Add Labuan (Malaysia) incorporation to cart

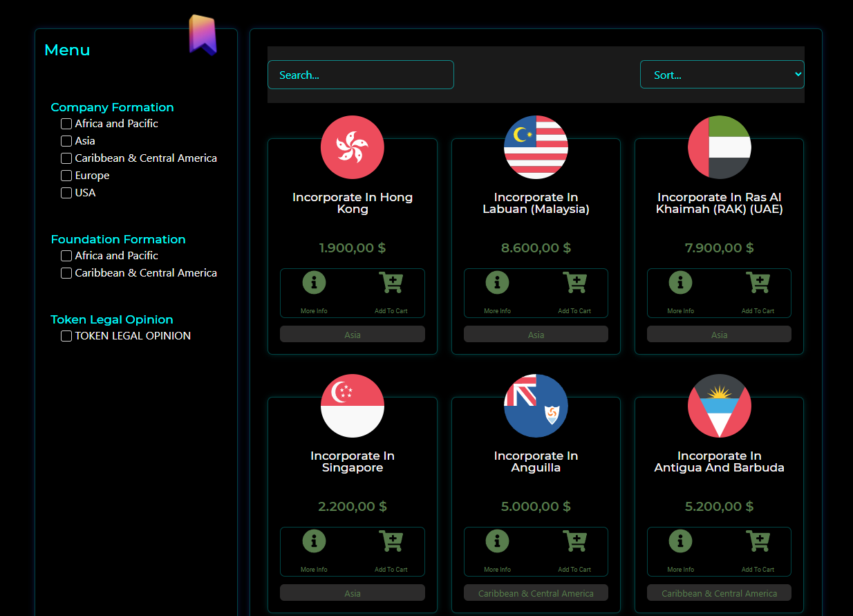click(574, 283)
